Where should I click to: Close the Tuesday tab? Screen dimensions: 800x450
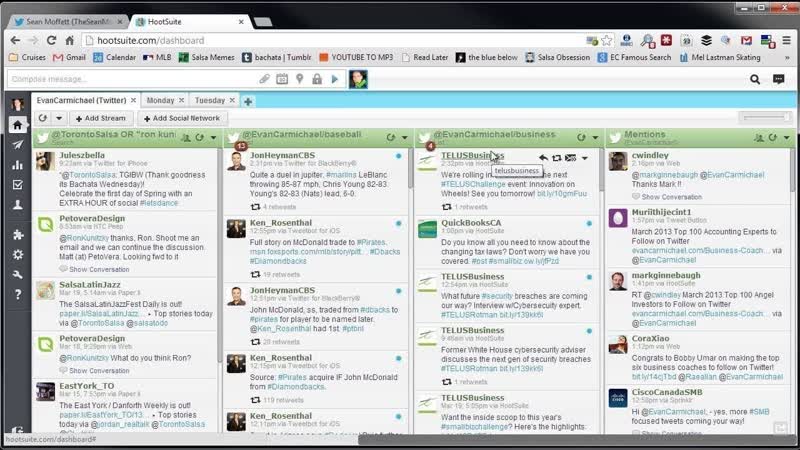click(232, 101)
